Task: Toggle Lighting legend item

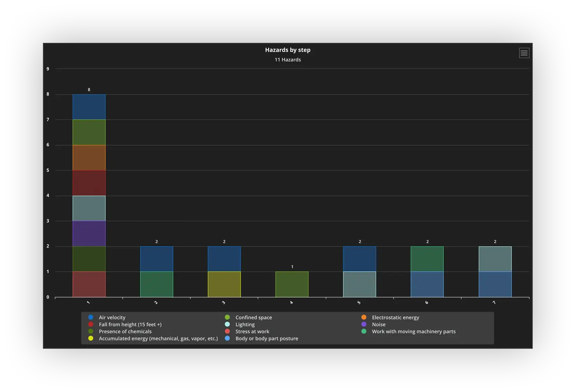Action: [240, 324]
